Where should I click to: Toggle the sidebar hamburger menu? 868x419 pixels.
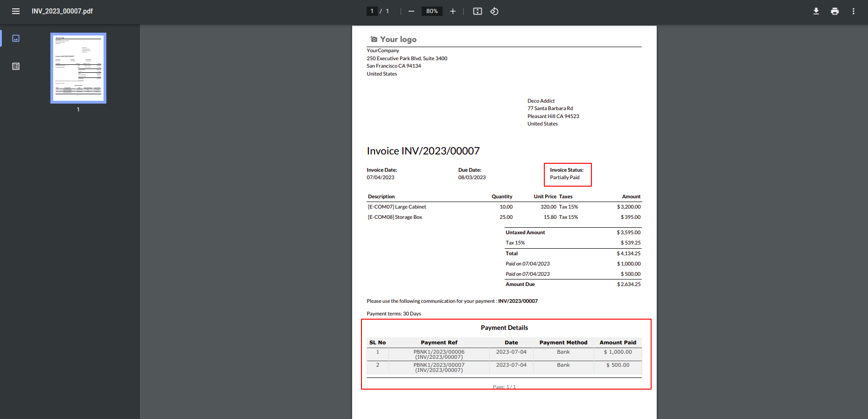tap(16, 11)
